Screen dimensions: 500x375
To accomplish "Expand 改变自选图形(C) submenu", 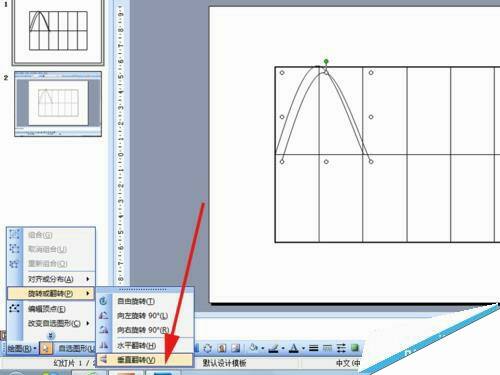I will click(x=51, y=323).
